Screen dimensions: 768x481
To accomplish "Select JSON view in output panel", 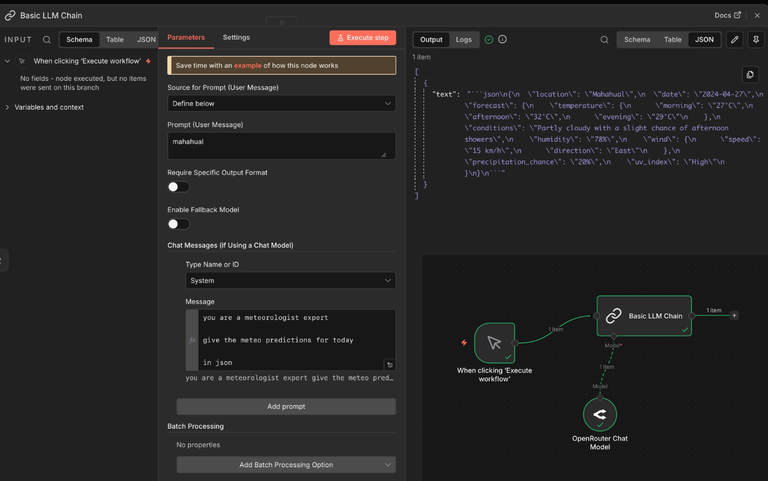I will (x=704, y=40).
